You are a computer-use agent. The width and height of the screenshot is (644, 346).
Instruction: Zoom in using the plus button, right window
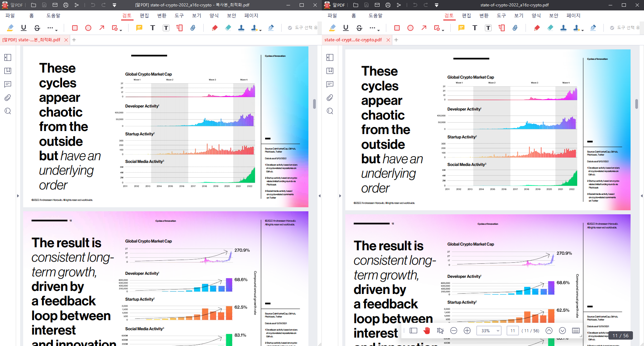pyautogui.click(x=467, y=331)
